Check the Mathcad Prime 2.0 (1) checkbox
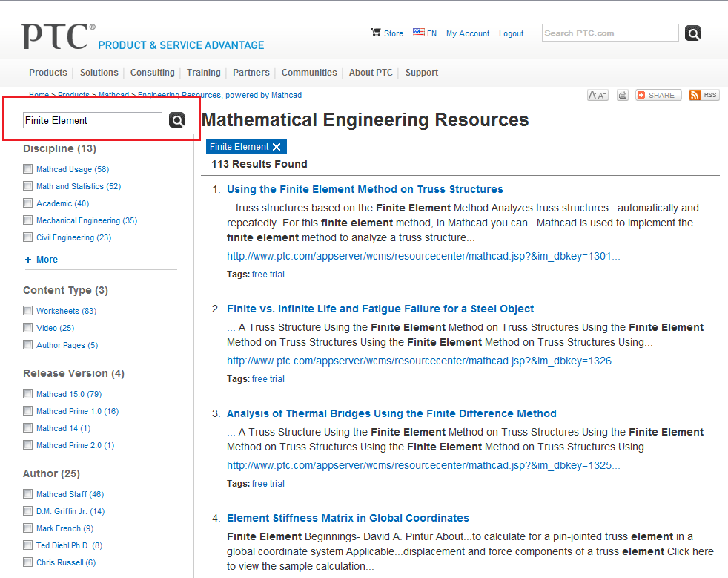 click(28, 445)
